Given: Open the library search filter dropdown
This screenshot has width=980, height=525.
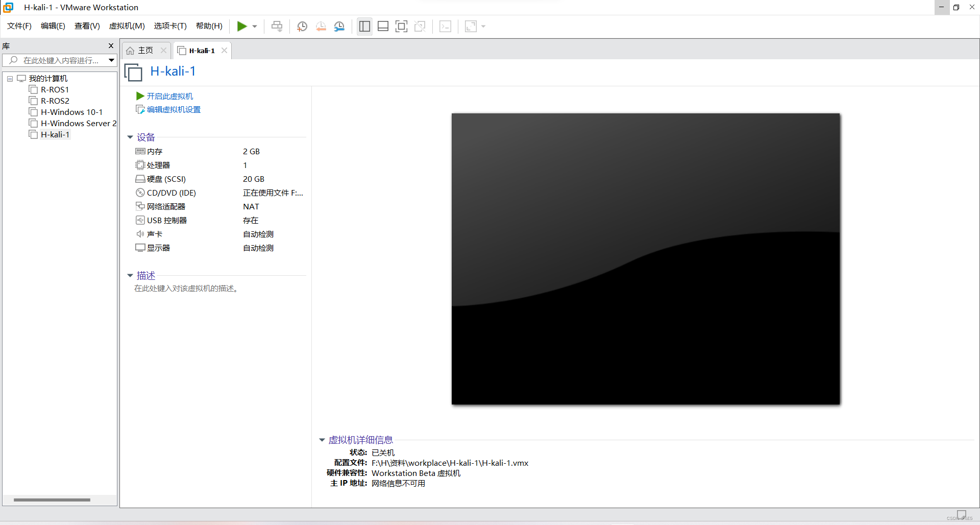Looking at the screenshot, I should click(111, 60).
